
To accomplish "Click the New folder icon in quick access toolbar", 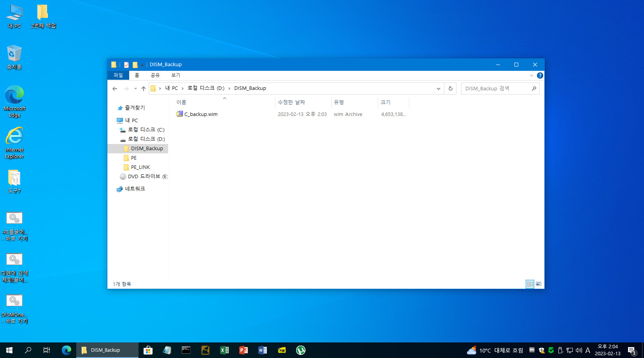I will click(x=135, y=65).
